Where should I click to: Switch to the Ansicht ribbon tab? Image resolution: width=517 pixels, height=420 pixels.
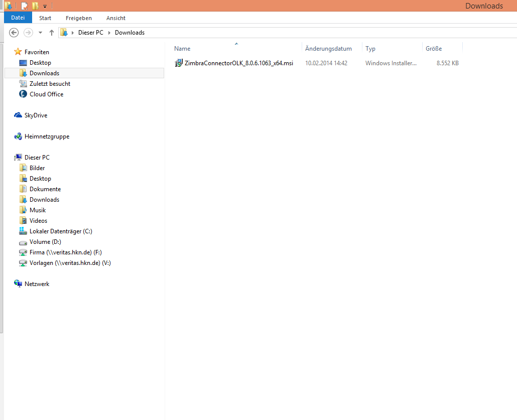(116, 18)
